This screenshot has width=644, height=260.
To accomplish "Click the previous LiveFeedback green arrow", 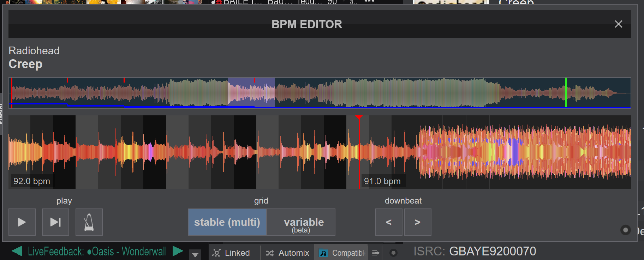I will (17, 251).
